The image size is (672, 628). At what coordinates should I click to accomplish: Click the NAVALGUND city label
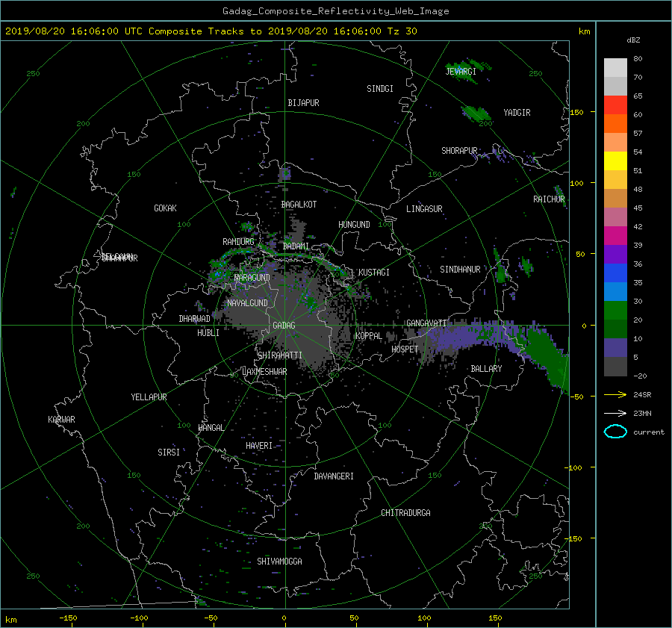click(x=247, y=303)
